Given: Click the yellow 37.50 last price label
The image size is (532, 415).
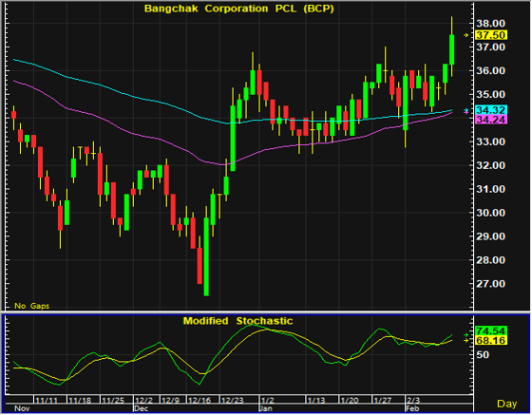Looking at the screenshot, I should 491,35.
